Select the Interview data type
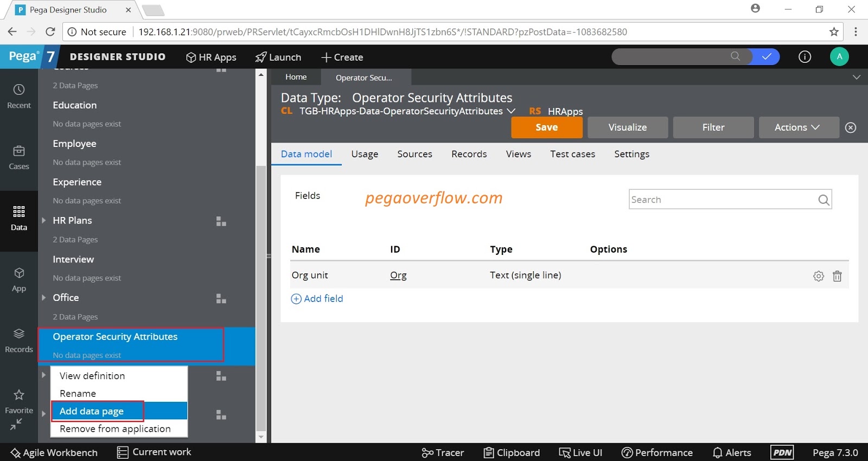Viewport: 868px width, 461px height. [x=73, y=259]
